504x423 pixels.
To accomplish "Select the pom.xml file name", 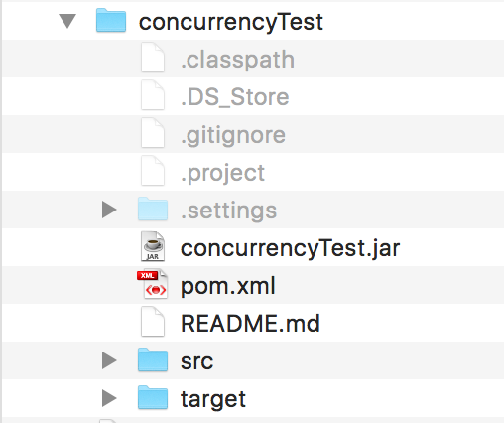I will click(x=228, y=286).
